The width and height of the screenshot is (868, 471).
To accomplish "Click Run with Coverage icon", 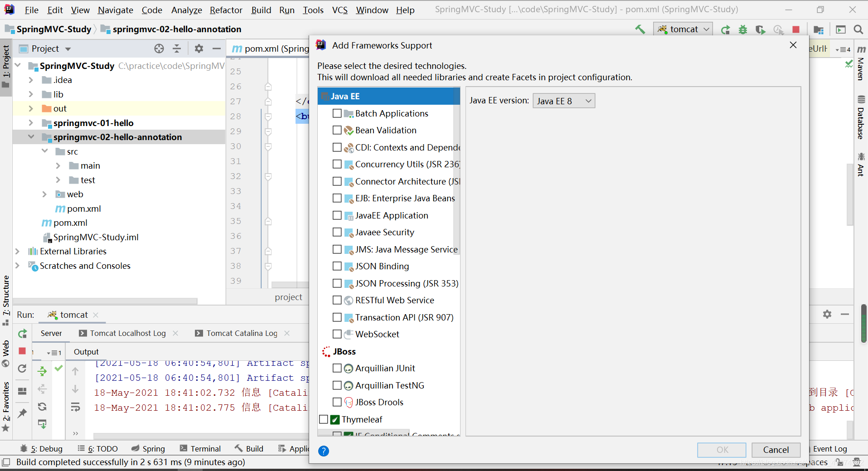I will [x=761, y=29].
